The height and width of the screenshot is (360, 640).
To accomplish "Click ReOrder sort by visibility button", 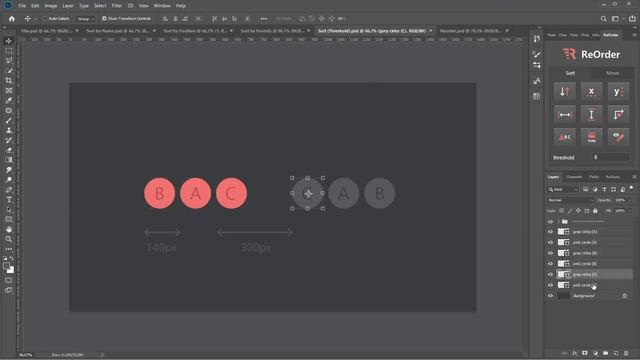I will (618, 138).
